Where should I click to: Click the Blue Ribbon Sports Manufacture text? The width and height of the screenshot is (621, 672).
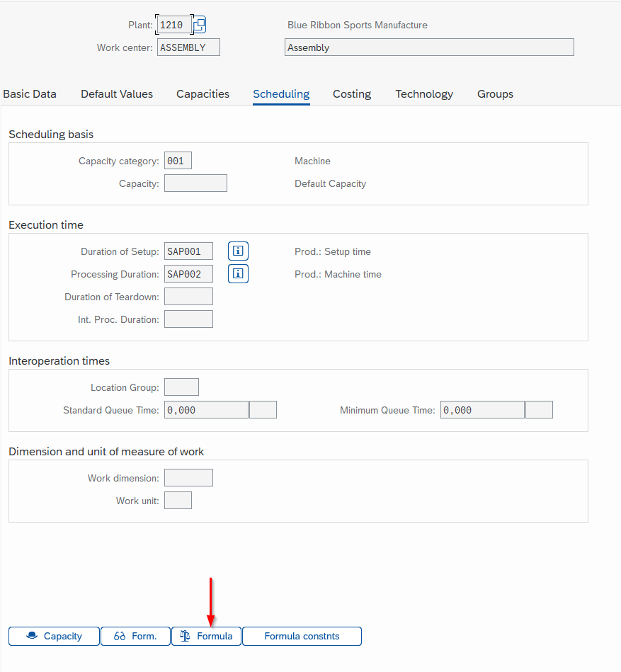(x=358, y=25)
